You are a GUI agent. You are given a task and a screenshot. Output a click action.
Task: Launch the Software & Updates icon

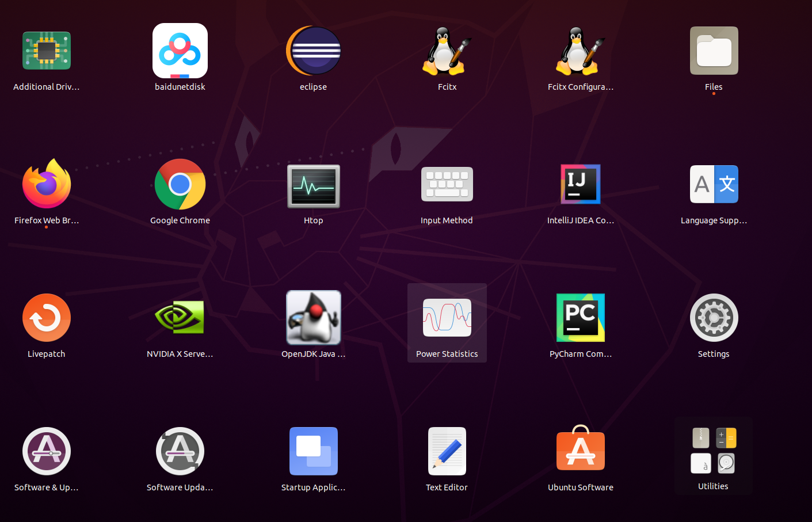pyautogui.click(x=47, y=451)
